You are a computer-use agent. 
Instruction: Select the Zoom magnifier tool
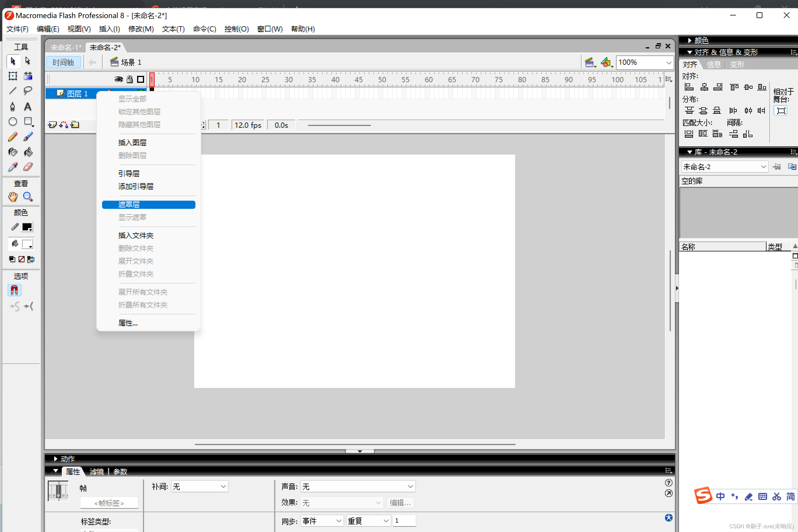28,197
